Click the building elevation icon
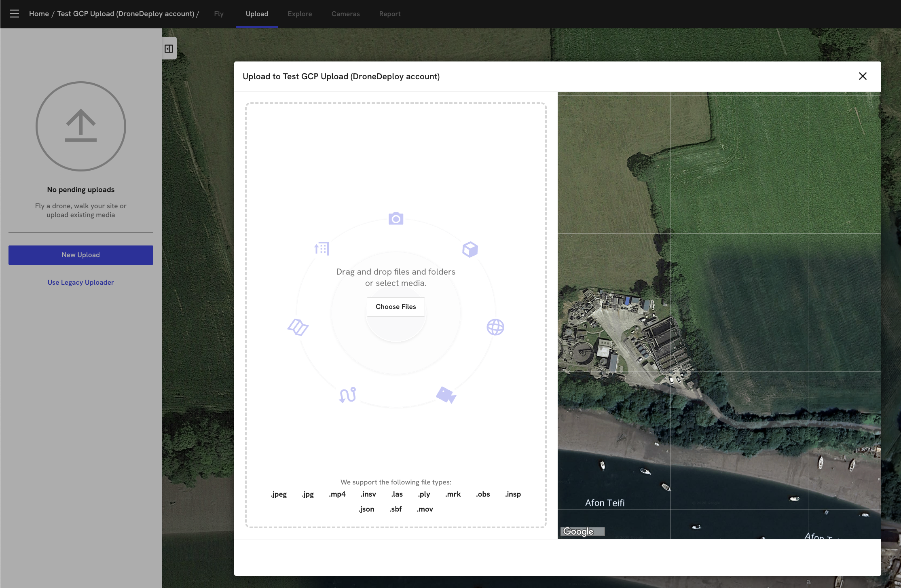The width and height of the screenshot is (901, 588). click(x=322, y=248)
